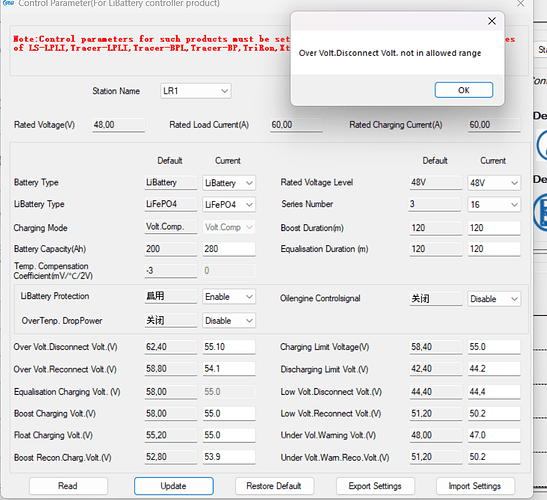Click default Series Number value 3

point(435,204)
